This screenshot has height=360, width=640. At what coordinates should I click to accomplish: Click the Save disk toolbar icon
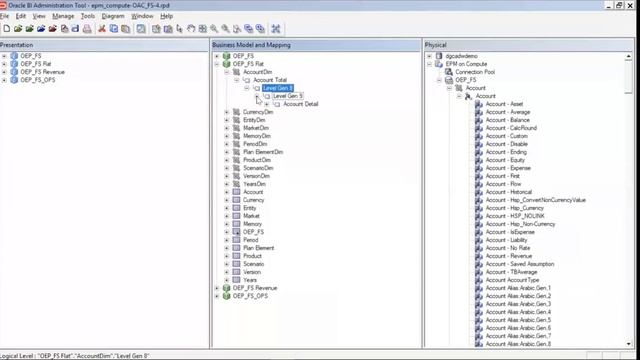pyautogui.click(x=76, y=29)
